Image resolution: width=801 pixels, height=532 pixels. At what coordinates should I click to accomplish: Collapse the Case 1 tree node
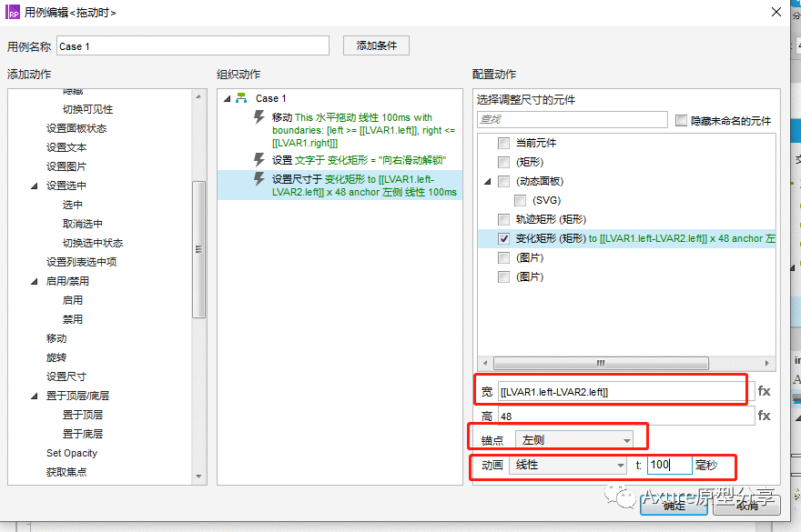point(228,98)
